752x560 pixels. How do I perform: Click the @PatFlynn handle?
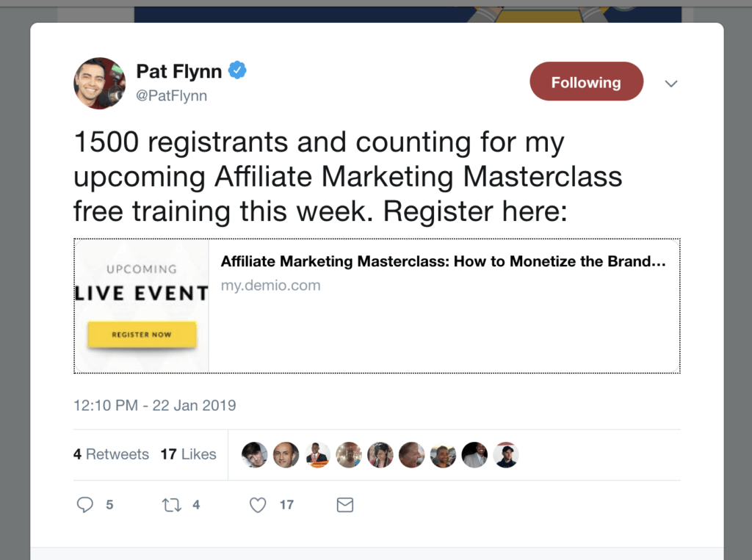[172, 95]
